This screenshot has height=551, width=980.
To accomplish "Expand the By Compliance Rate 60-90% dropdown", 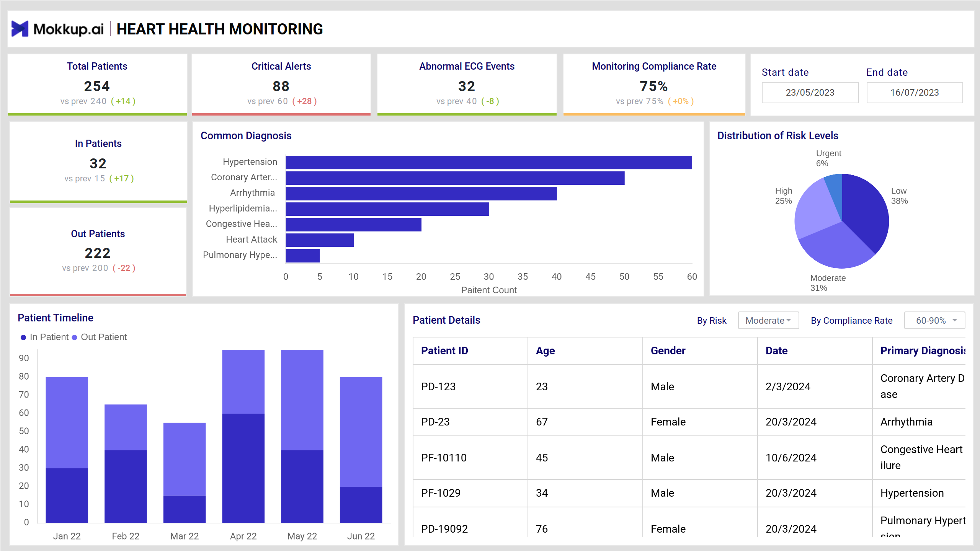I will 934,320.
